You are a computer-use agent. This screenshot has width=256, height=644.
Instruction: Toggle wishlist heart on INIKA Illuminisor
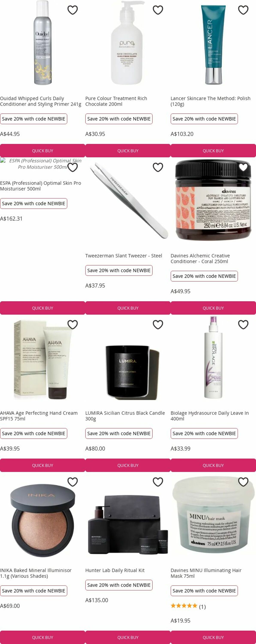click(x=73, y=482)
